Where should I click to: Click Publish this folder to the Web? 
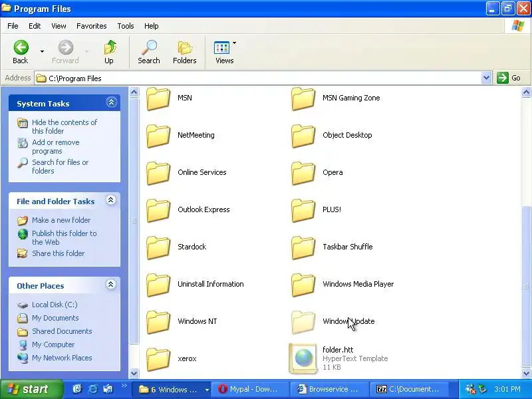click(x=64, y=237)
